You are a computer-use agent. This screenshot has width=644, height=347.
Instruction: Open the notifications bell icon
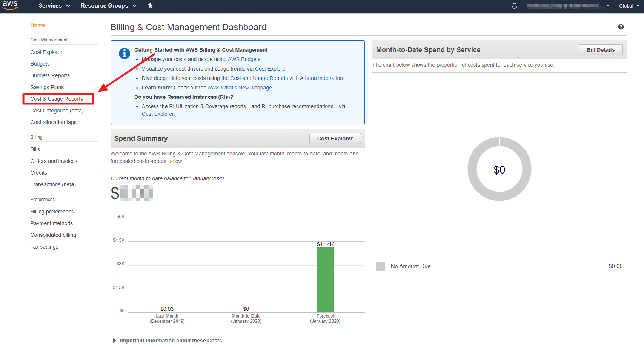[514, 6]
